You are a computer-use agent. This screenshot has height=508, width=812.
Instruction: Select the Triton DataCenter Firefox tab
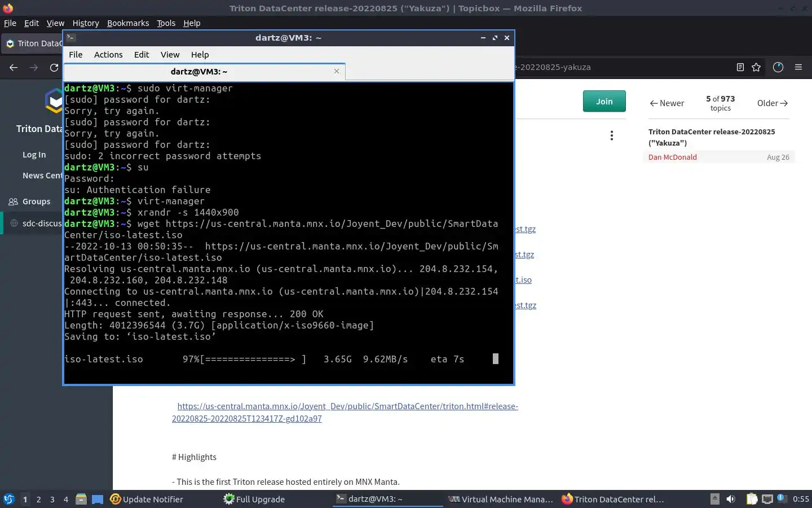click(x=33, y=43)
